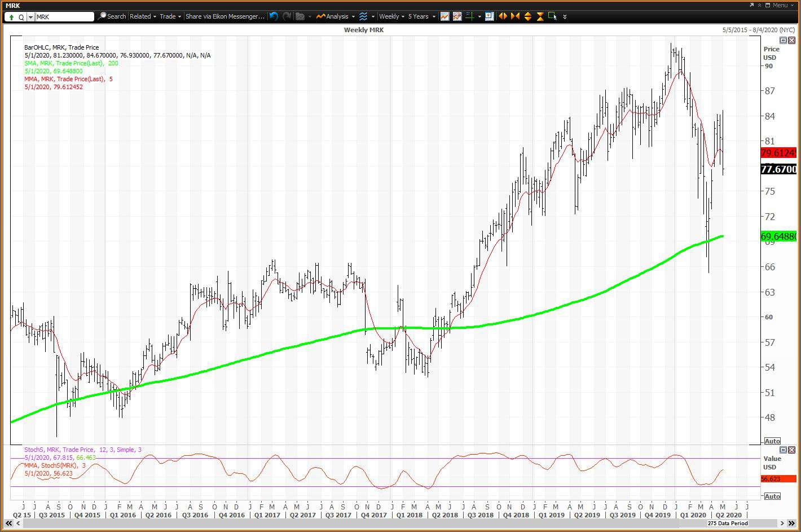Image resolution: width=801 pixels, height=532 pixels.
Task: Click the single-left scroll arrow
Action: (18, 524)
